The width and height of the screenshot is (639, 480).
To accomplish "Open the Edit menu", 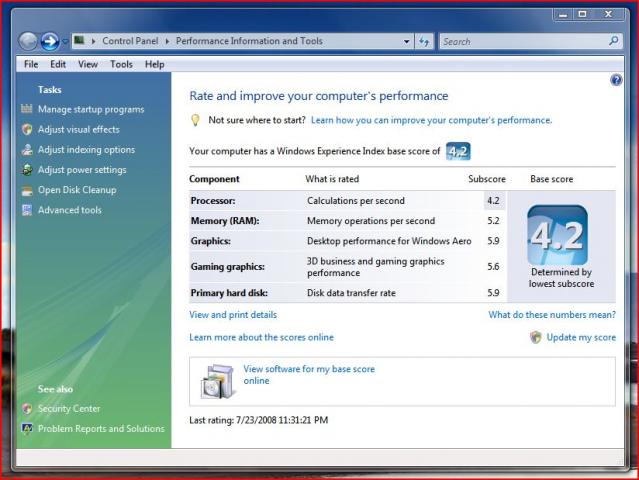I will point(58,64).
